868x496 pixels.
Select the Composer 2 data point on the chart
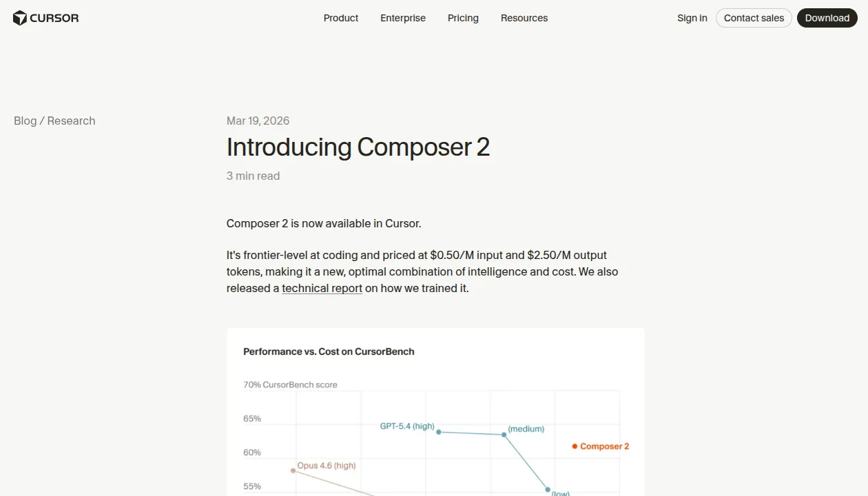tap(575, 446)
